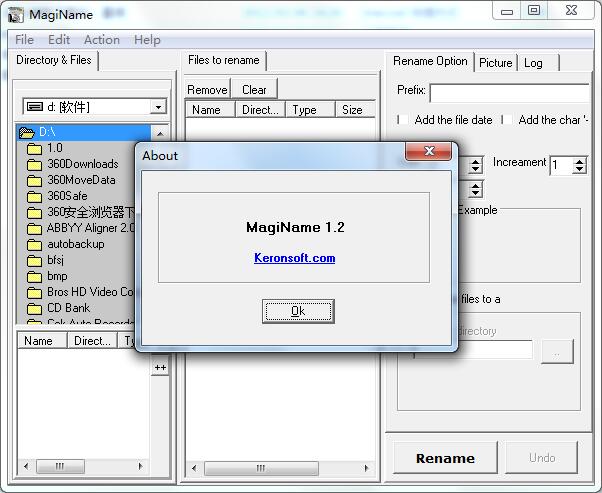Open the Edit menu

pyautogui.click(x=59, y=40)
